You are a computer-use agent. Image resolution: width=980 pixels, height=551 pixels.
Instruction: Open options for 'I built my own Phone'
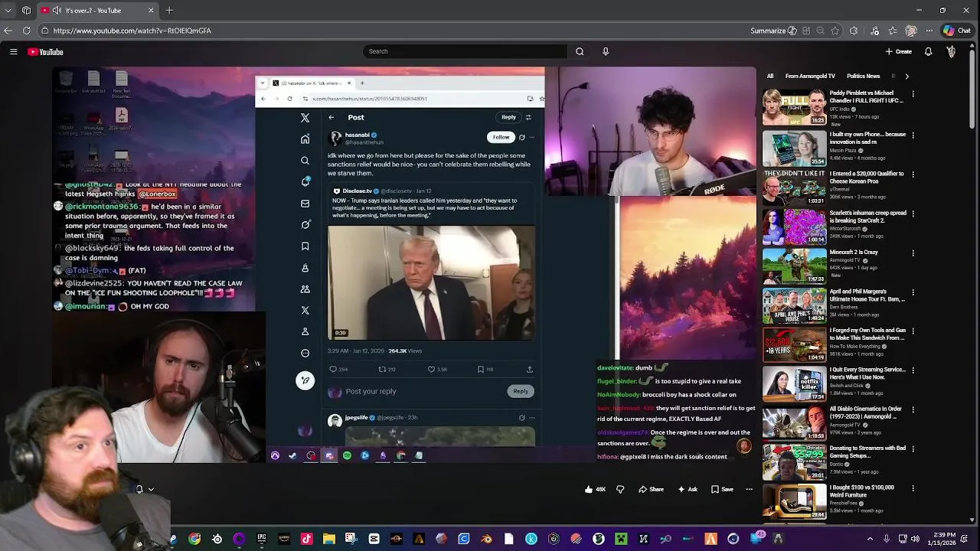(x=913, y=135)
